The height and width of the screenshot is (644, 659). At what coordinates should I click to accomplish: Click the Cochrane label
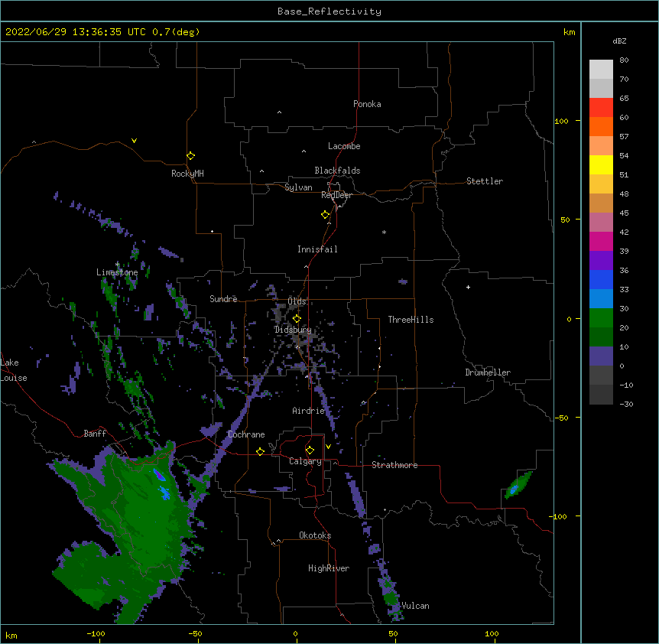pos(246,434)
